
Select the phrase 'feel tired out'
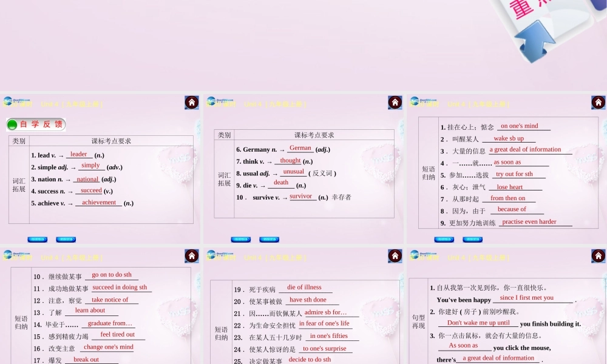pos(117,334)
